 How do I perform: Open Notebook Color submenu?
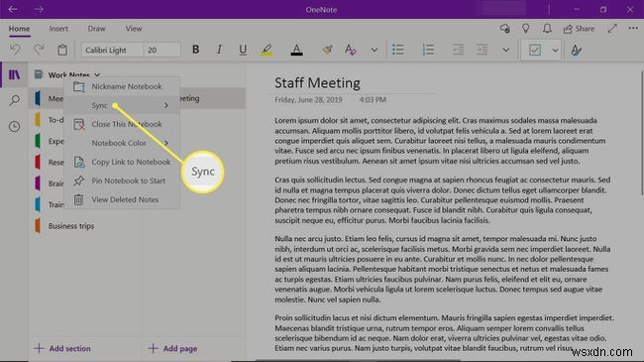[x=122, y=143]
